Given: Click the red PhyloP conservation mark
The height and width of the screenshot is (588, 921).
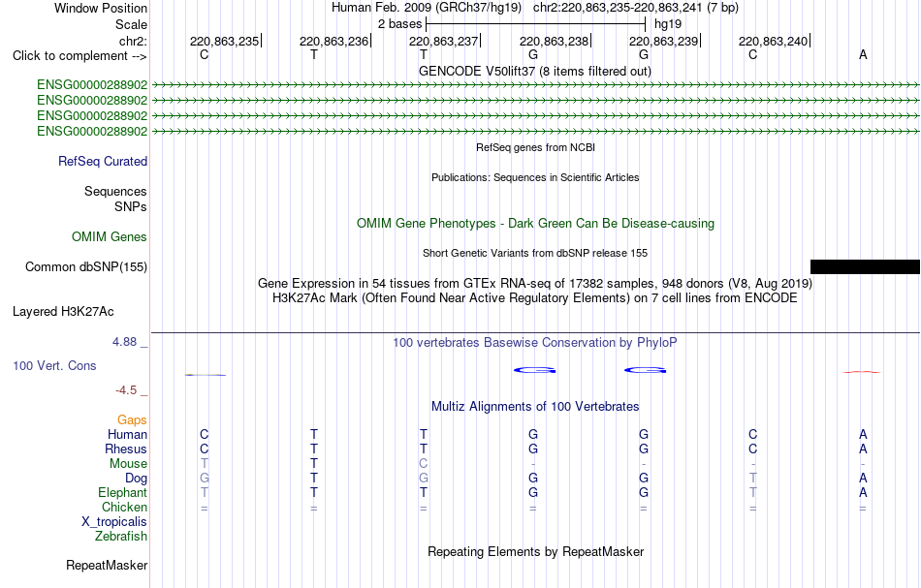Looking at the screenshot, I should 862,372.
